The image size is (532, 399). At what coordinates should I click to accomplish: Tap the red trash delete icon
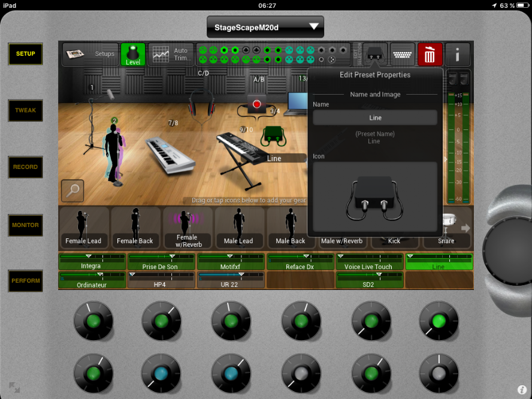430,55
